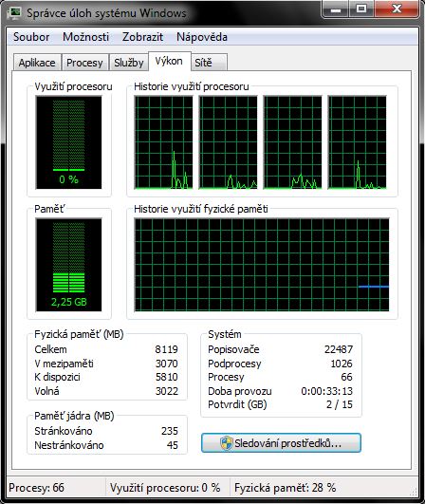Select the Výkon tab
This screenshot has height=504, width=425.
[x=169, y=61]
